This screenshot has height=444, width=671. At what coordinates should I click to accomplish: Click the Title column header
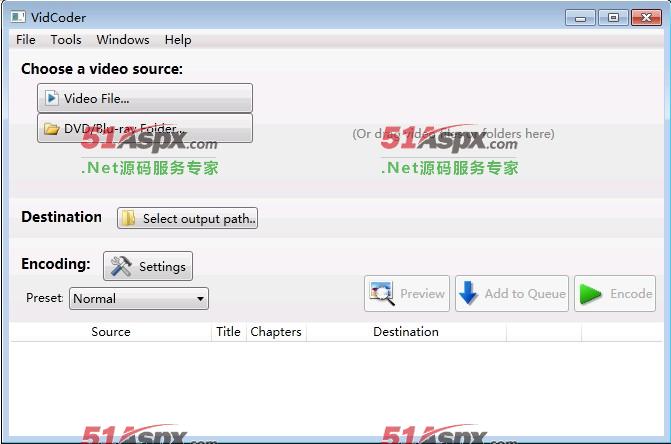pyautogui.click(x=229, y=332)
